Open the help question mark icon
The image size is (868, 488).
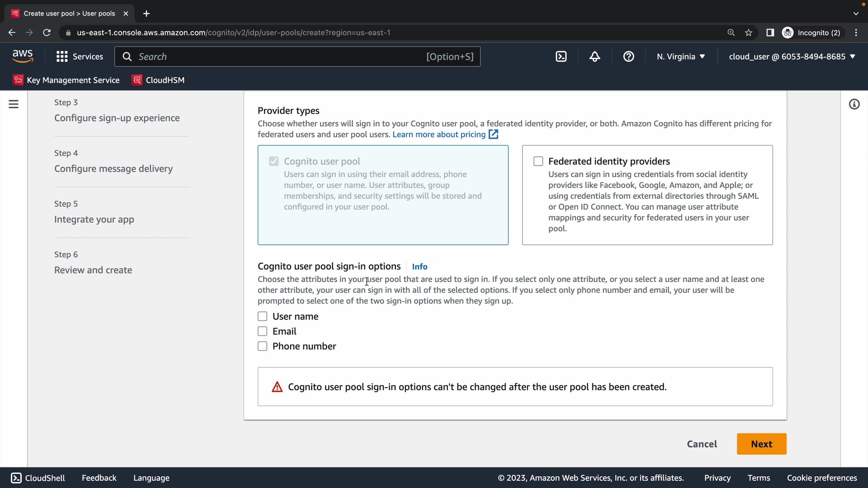coord(628,56)
